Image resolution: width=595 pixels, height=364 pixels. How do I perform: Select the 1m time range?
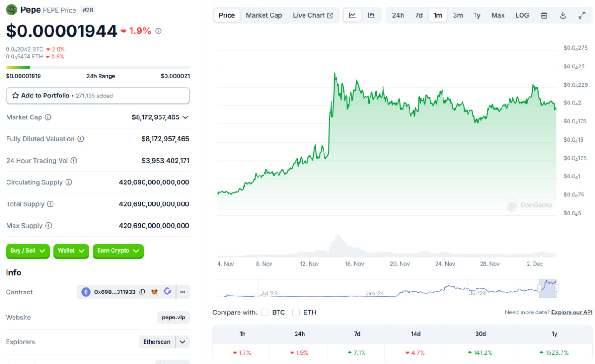(437, 15)
